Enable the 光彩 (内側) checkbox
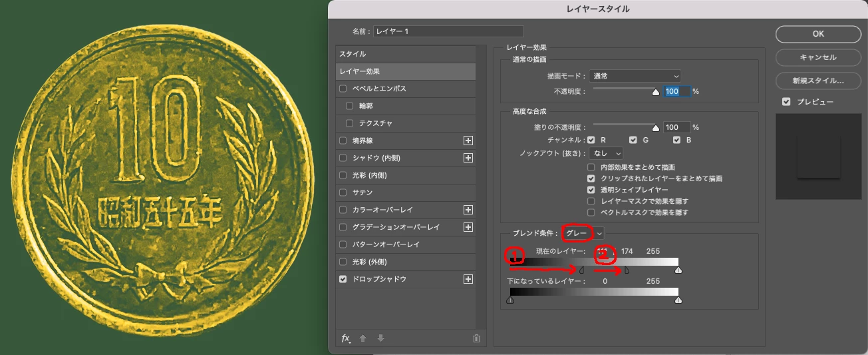 (343, 175)
